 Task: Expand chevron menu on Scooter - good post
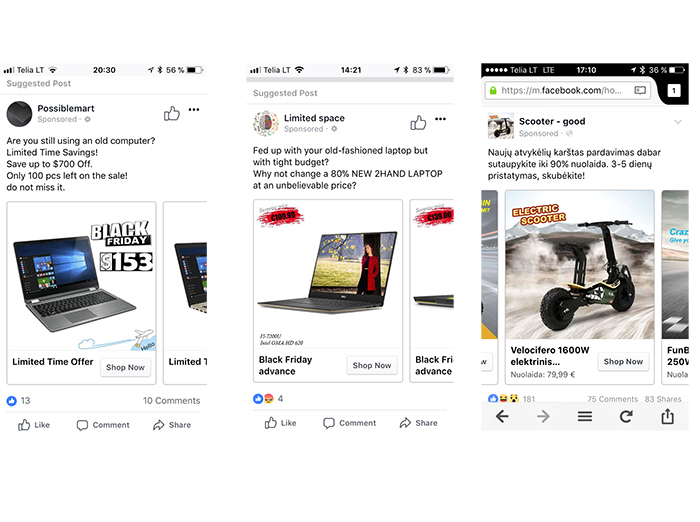(x=678, y=121)
